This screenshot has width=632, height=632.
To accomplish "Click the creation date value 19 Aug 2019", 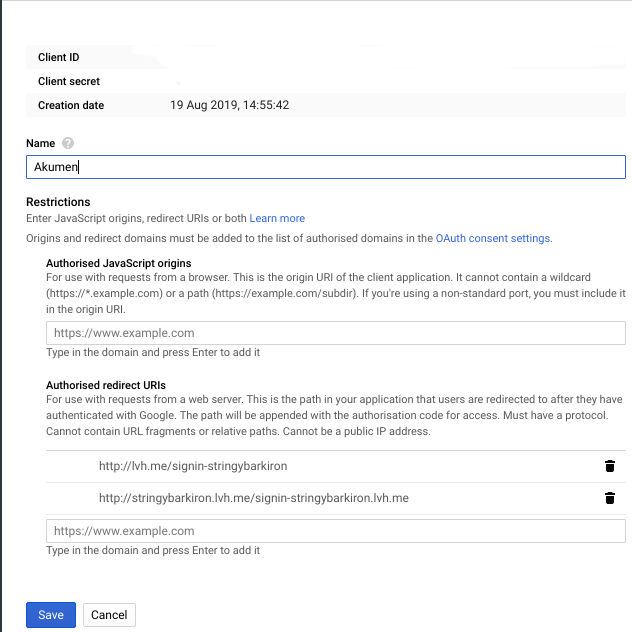I will [x=230, y=105].
